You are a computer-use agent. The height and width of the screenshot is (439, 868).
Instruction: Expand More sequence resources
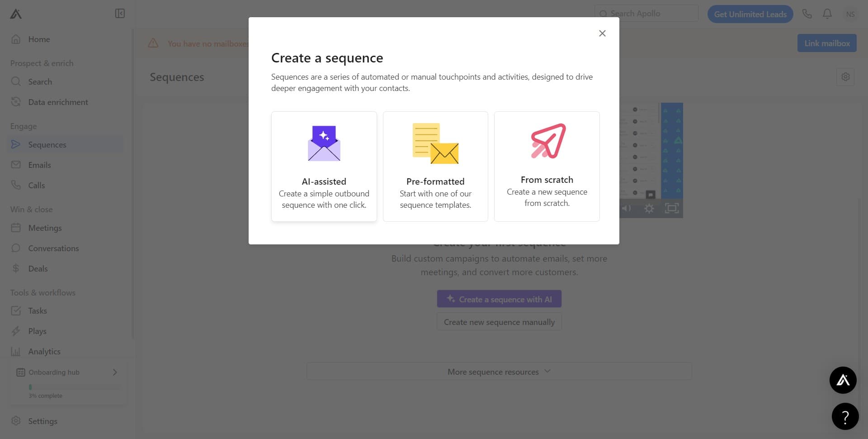[x=499, y=371]
